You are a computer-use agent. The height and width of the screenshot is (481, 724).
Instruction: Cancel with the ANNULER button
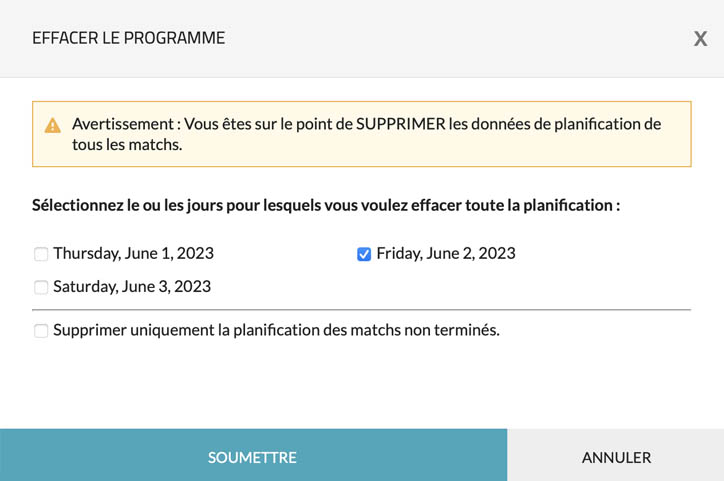tap(616, 457)
